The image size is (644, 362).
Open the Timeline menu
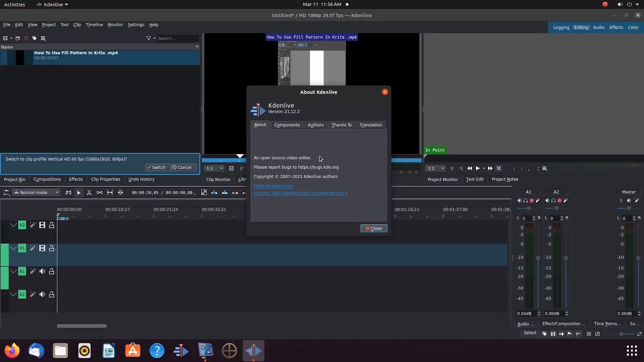click(94, 25)
